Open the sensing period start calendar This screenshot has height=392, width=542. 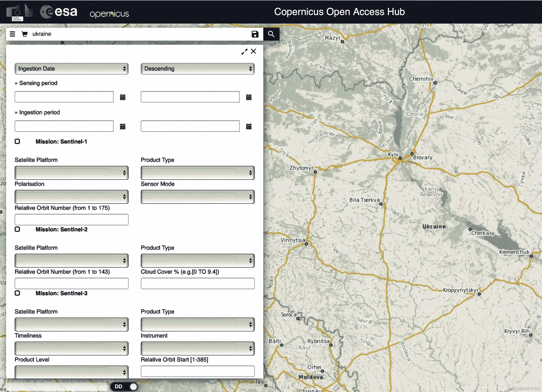[123, 97]
